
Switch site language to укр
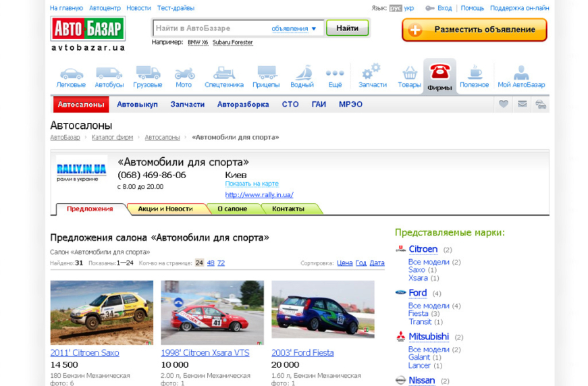click(409, 8)
